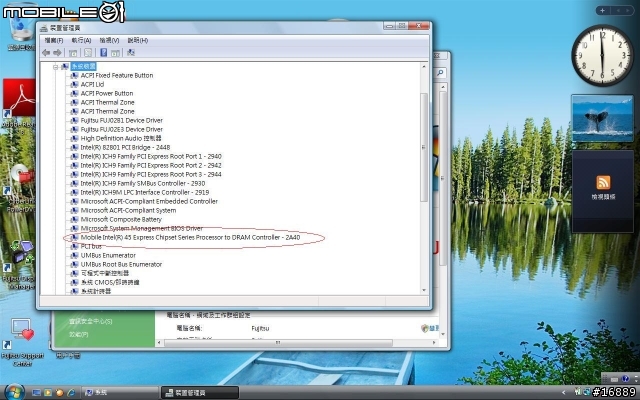The height and width of the screenshot is (400, 640).
Task: Select Fujitsu FUJ02E3 Device Driver
Action: 122,129
